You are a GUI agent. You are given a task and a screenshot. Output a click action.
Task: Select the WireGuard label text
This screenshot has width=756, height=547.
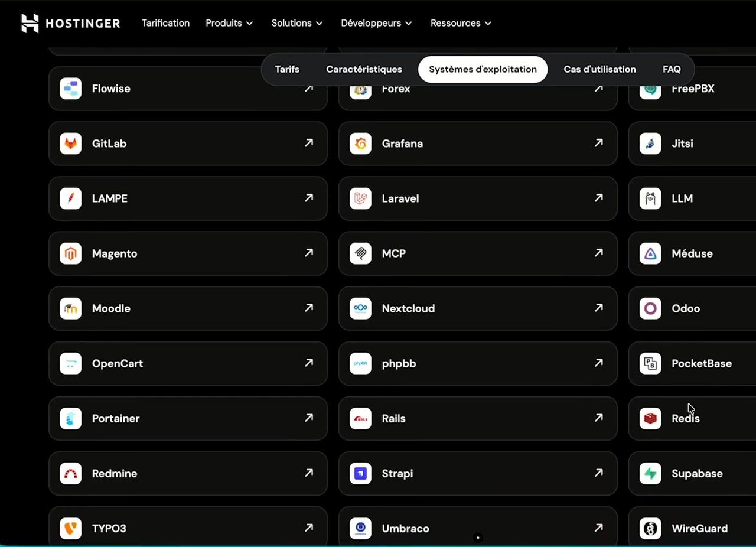tap(700, 528)
